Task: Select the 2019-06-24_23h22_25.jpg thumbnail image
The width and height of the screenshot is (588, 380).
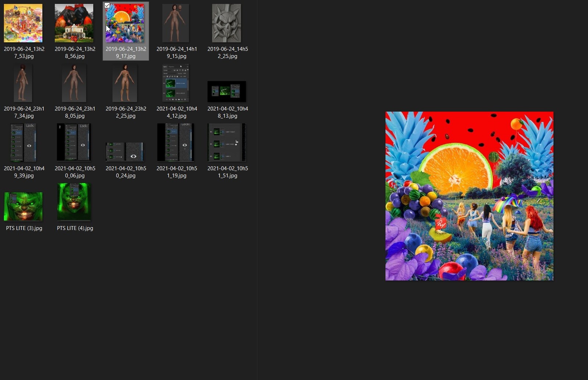Action: (x=125, y=83)
